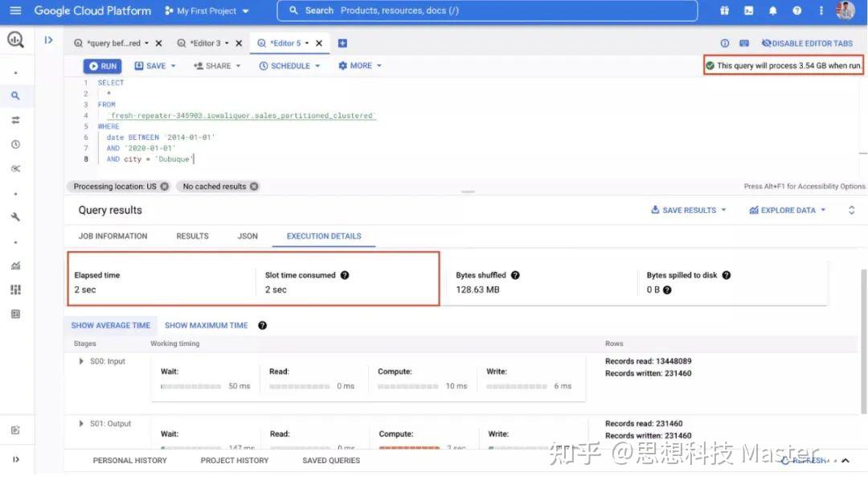The image size is (868, 489).
Task: Remove the No cached results chip
Action: (x=253, y=187)
